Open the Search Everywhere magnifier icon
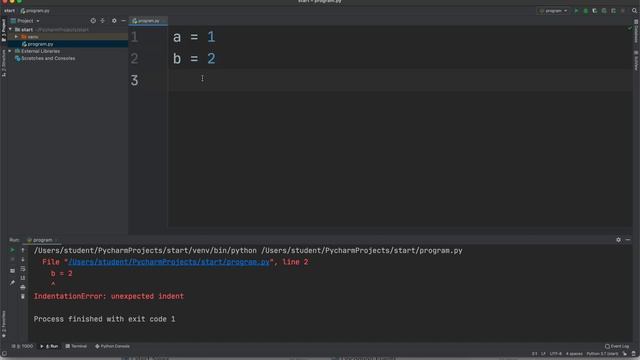This screenshot has height=360, width=640. pyautogui.click(x=634, y=11)
